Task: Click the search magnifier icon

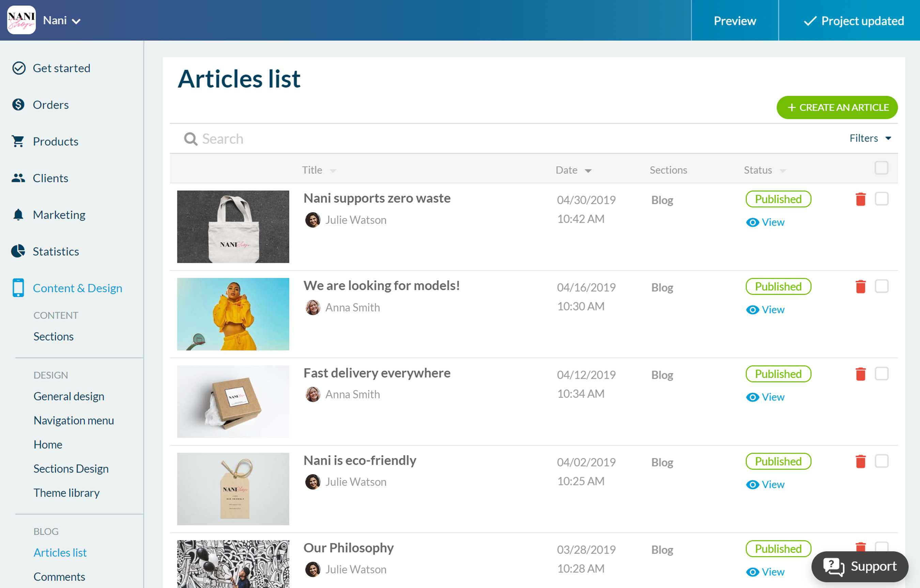Action: [x=190, y=139]
